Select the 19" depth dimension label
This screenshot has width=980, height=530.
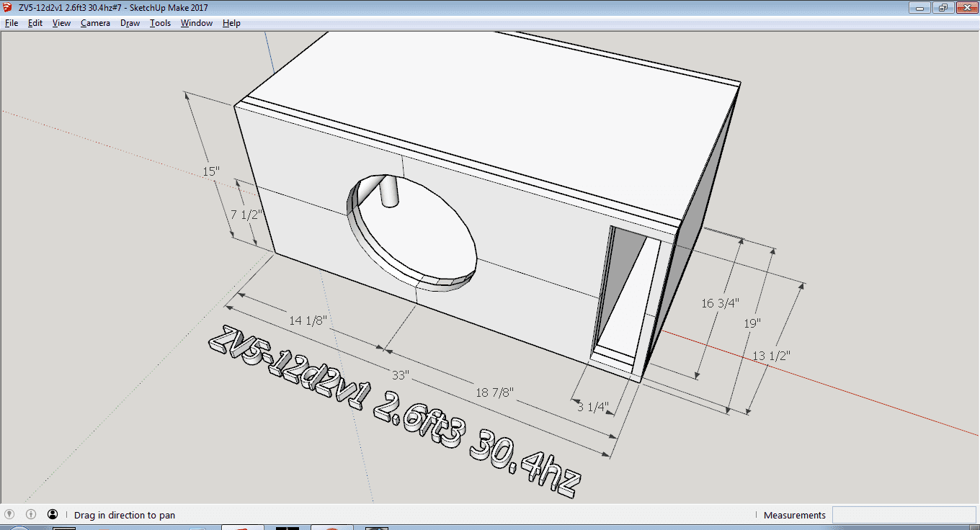click(x=752, y=323)
